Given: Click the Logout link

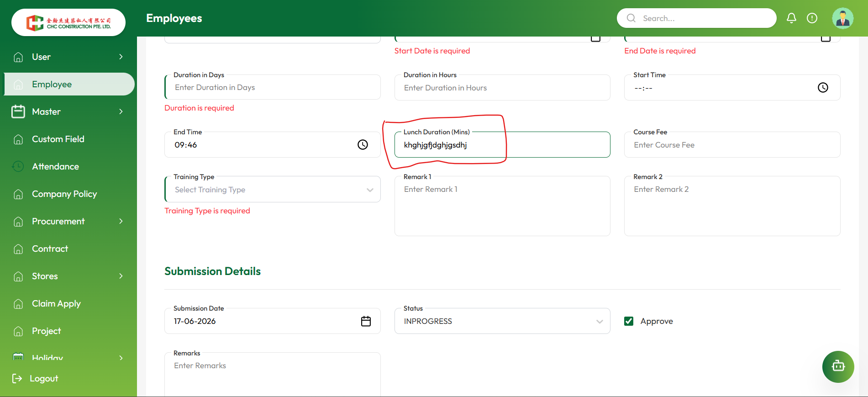Looking at the screenshot, I should click(44, 378).
